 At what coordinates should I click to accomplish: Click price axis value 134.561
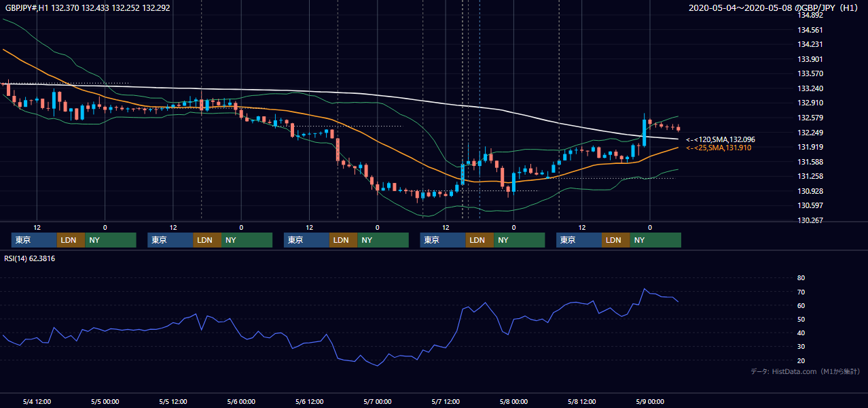[810, 30]
